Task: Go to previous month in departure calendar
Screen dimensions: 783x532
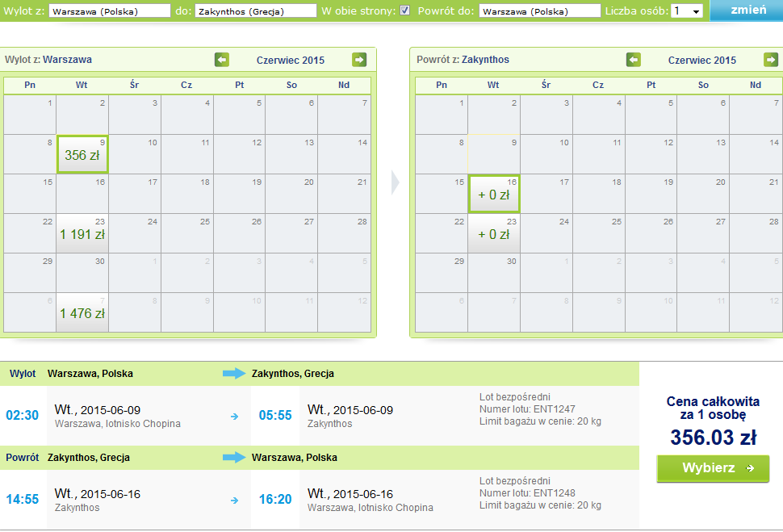Action: click(222, 60)
